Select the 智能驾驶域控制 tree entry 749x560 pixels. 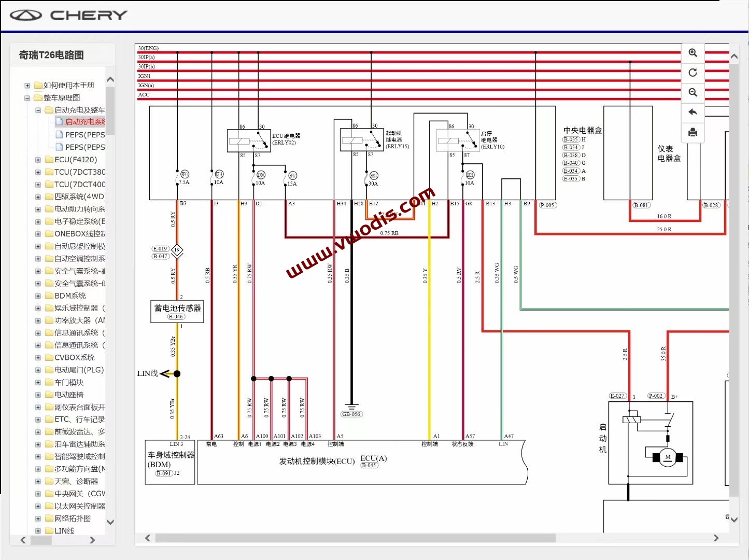(80, 457)
